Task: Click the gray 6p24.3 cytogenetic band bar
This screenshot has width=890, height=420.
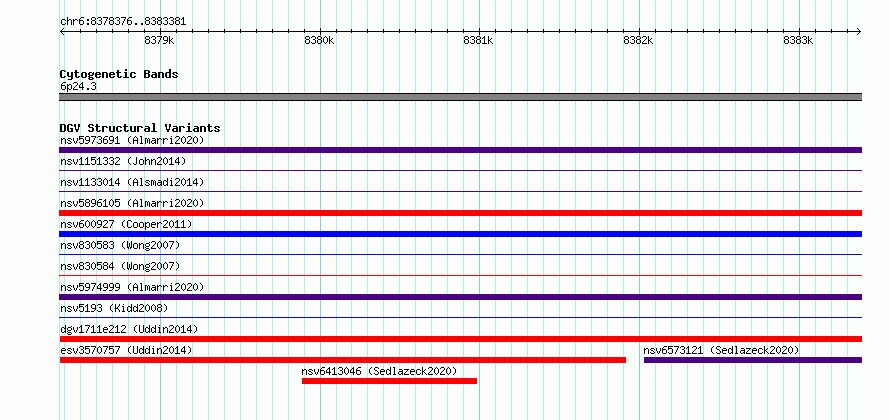Action: [x=461, y=97]
